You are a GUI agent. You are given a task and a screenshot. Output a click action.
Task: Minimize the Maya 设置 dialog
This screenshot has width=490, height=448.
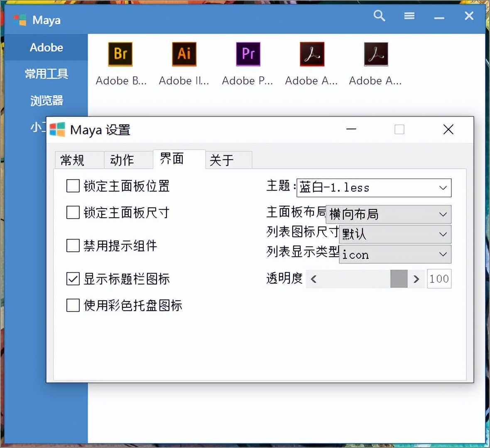(x=351, y=129)
